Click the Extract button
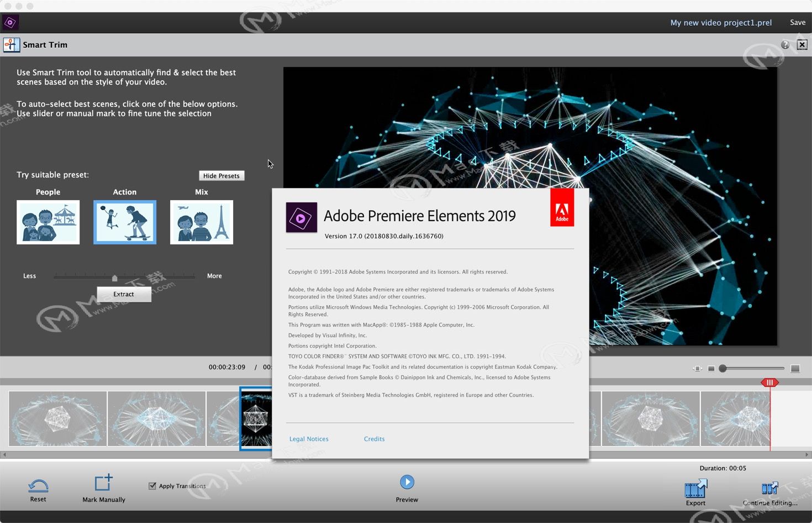 coord(124,294)
